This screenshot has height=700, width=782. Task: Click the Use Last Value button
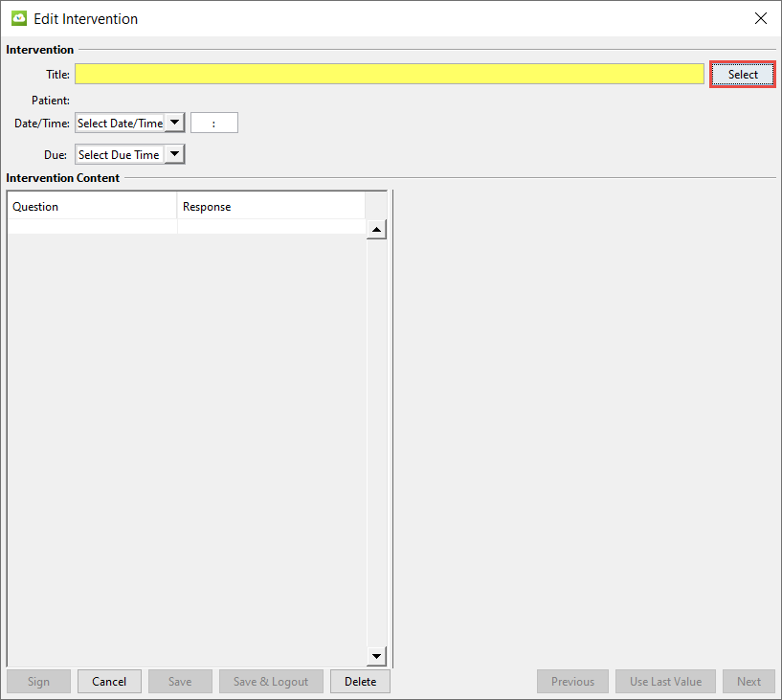[x=665, y=682]
